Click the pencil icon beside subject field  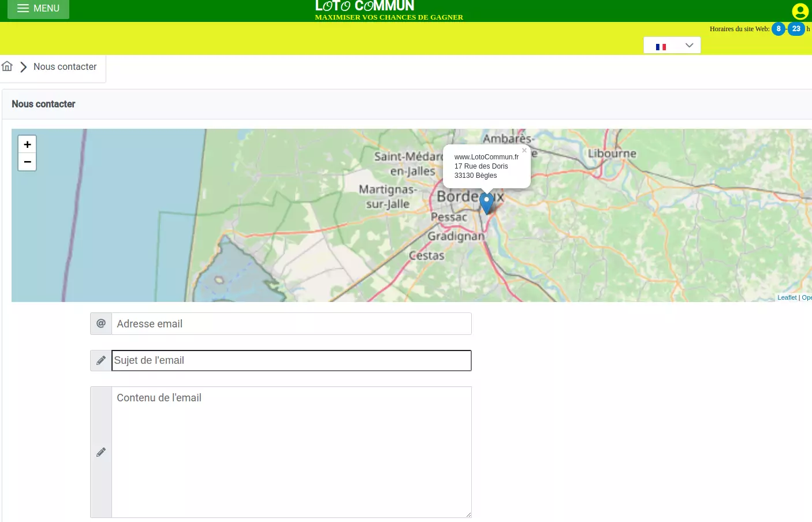pyautogui.click(x=101, y=360)
